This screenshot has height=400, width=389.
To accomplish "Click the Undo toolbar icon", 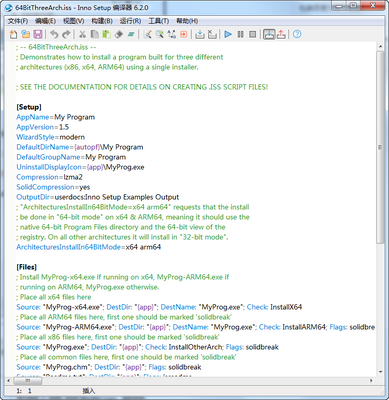I will pyautogui.click(x=54, y=34).
